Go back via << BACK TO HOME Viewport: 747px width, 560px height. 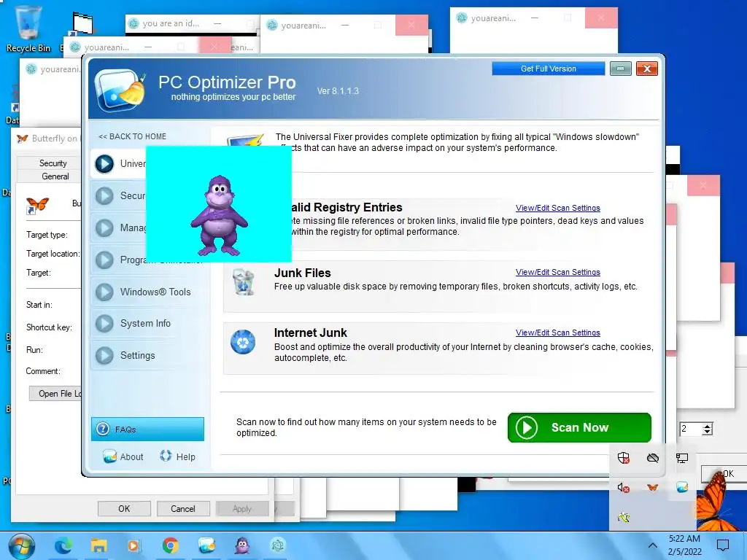[132, 136]
